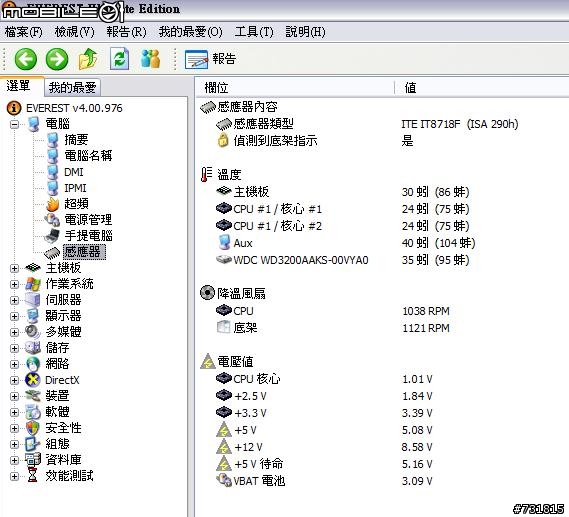Select the VBAT 電池 row
This screenshot has height=517, width=569.
tap(324, 481)
